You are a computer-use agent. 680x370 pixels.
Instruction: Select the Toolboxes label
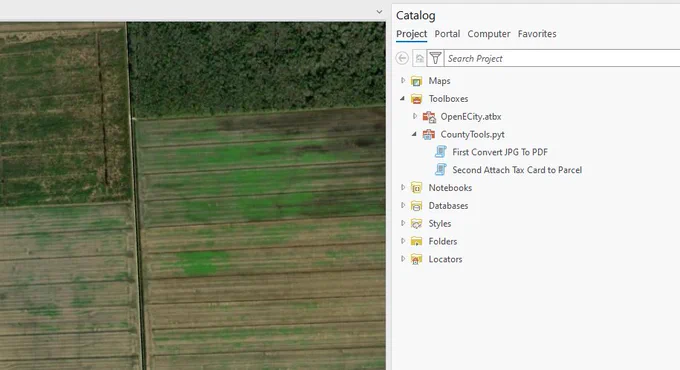point(448,99)
